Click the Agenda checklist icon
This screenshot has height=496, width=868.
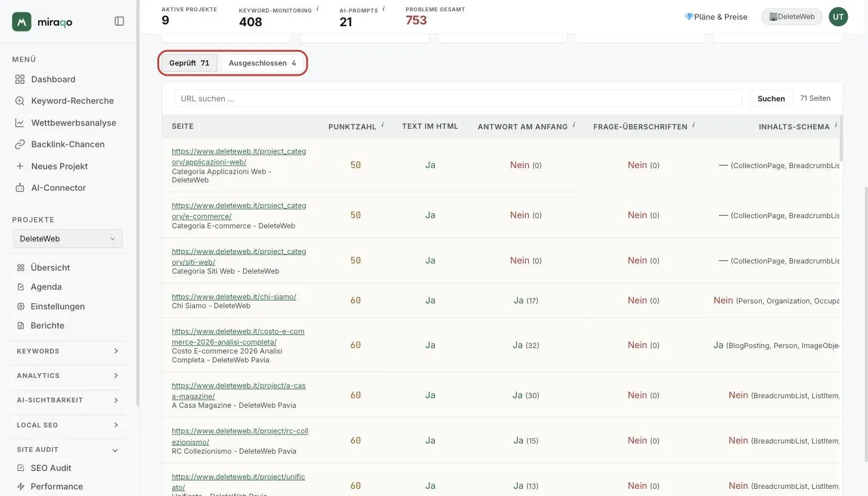coord(21,287)
